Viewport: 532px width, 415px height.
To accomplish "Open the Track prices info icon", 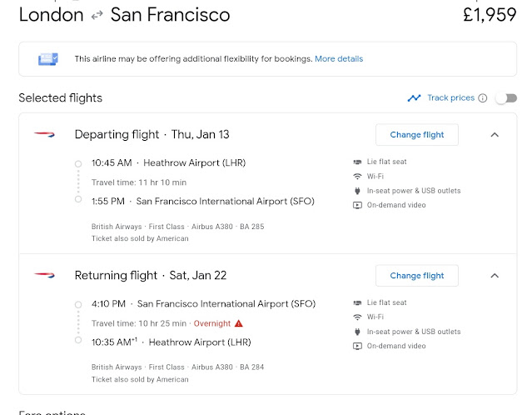I will point(483,98).
